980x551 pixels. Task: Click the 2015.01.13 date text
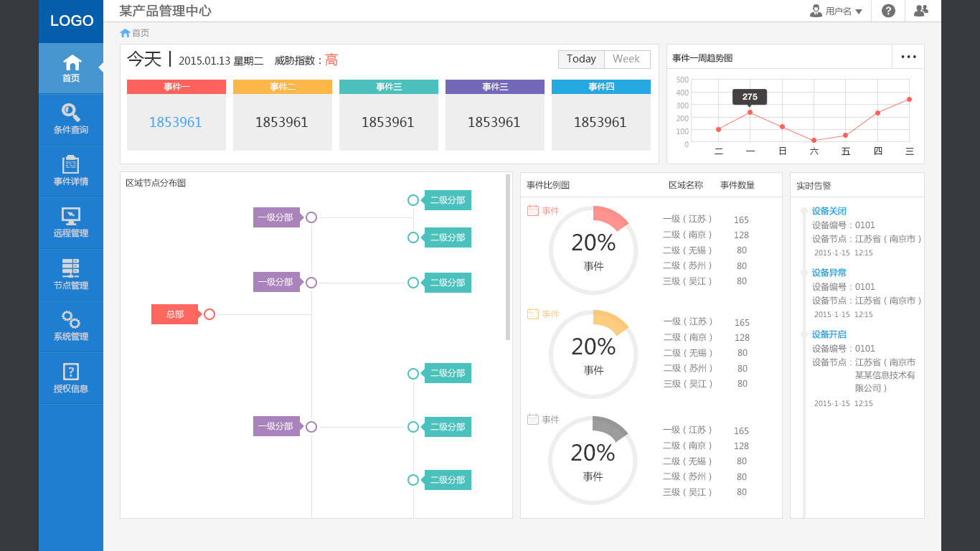[204, 61]
